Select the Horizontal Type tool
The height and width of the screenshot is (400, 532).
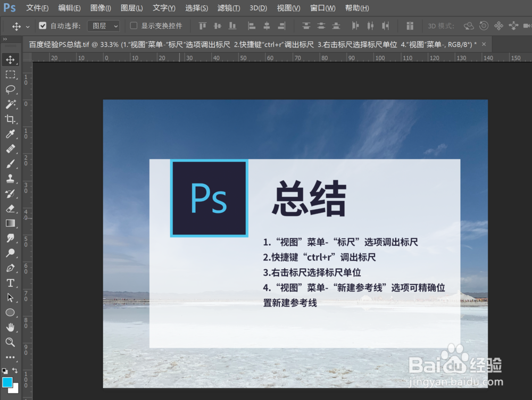pyautogui.click(x=11, y=283)
